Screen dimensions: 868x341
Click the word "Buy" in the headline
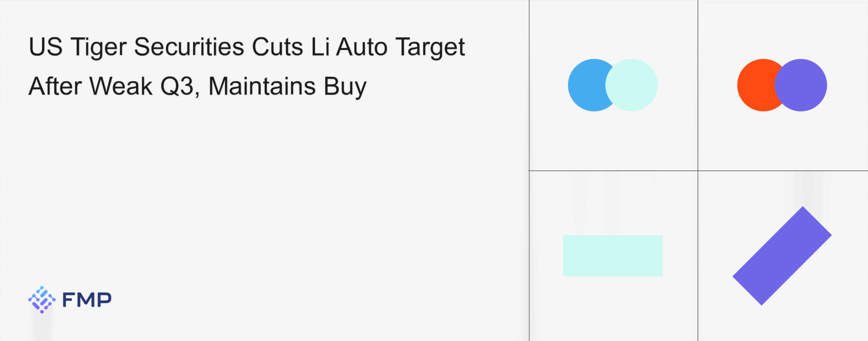(x=345, y=86)
